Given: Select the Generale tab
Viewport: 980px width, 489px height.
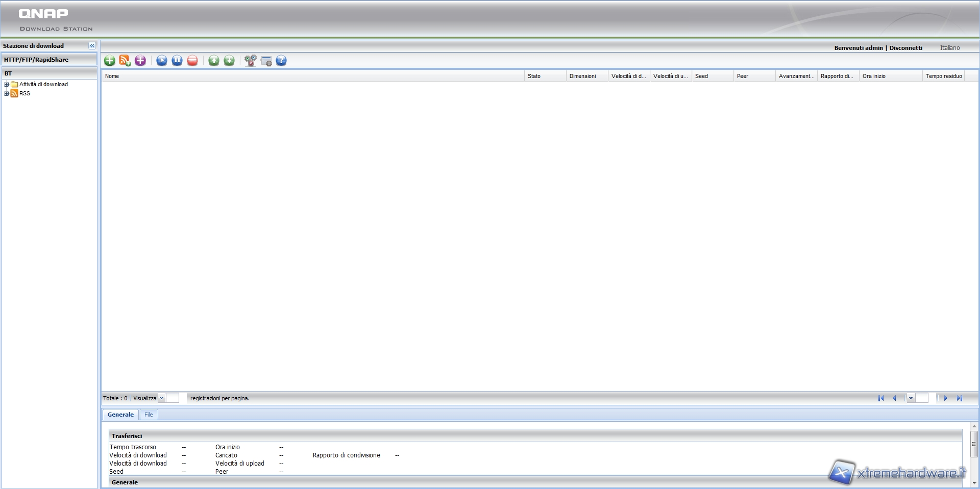Looking at the screenshot, I should point(120,415).
